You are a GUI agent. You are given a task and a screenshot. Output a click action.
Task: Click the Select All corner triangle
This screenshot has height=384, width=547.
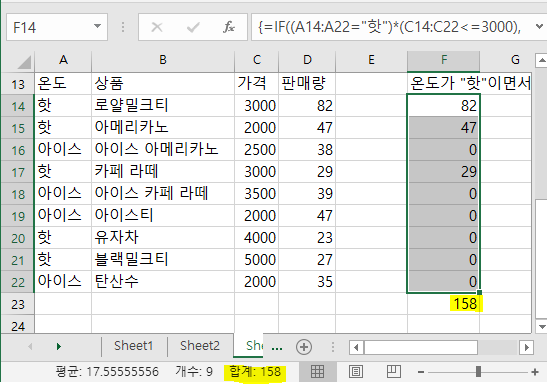[24, 63]
